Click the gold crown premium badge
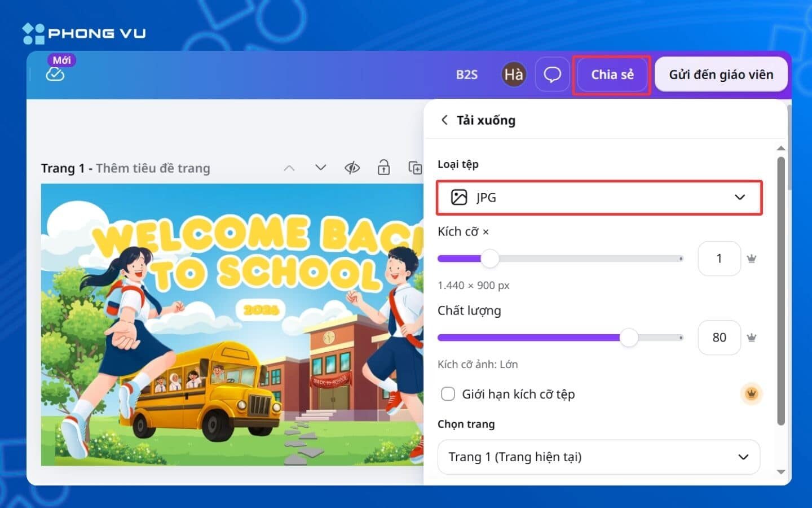812x508 pixels. (x=751, y=393)
